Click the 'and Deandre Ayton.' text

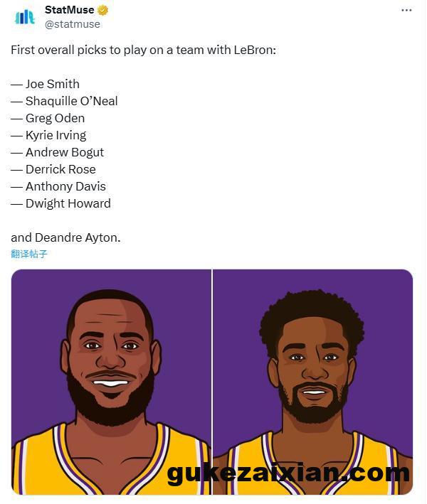click(x=65, y=238)
